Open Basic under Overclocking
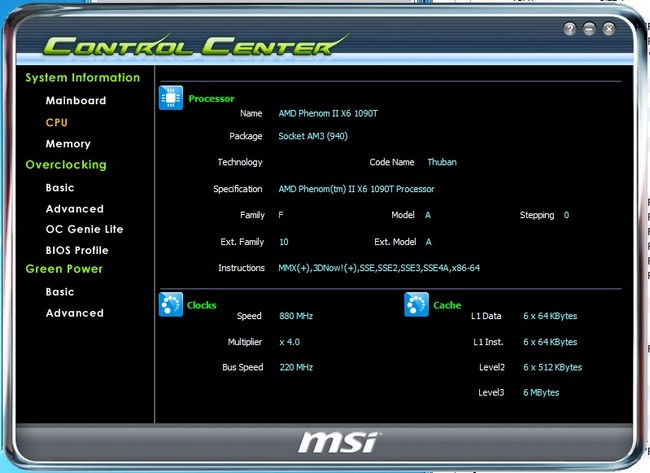The image size is (650, 473). point(60,187)
